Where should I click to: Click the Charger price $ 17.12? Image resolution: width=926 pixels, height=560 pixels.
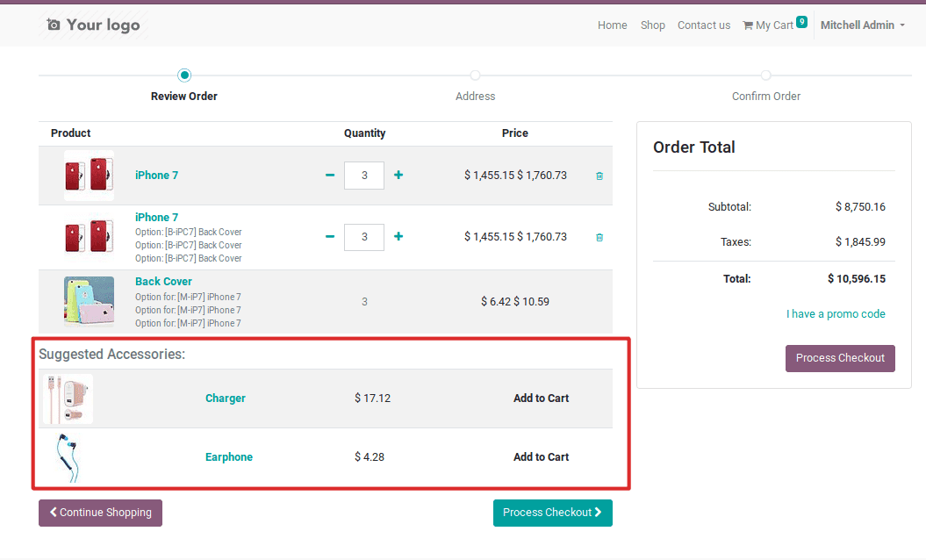(373, 398)
